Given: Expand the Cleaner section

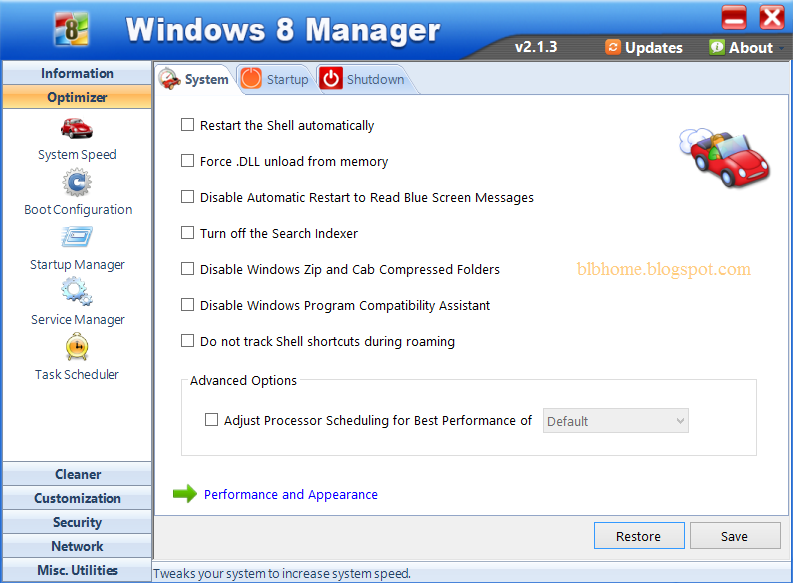Looking at the screenshot, I should click(77, 474).
